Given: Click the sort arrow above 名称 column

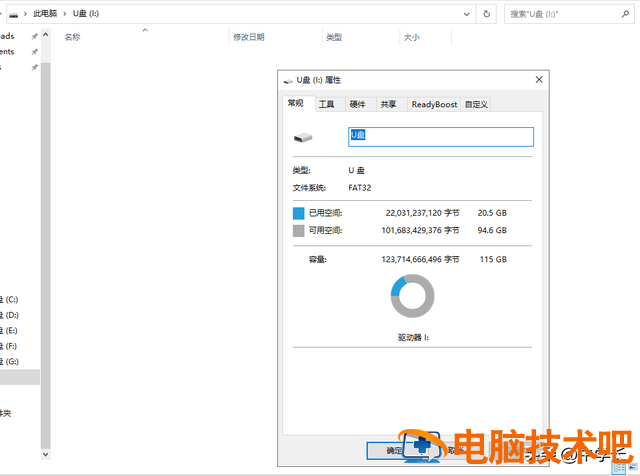Looking at the screenshot, I should click(145, 30).
